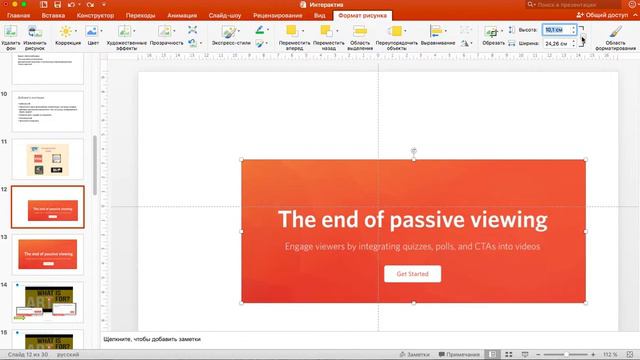Toggle the Notes (Заметки) pane
This screenshot has width=640, height=360.
(x=415, y=354)
